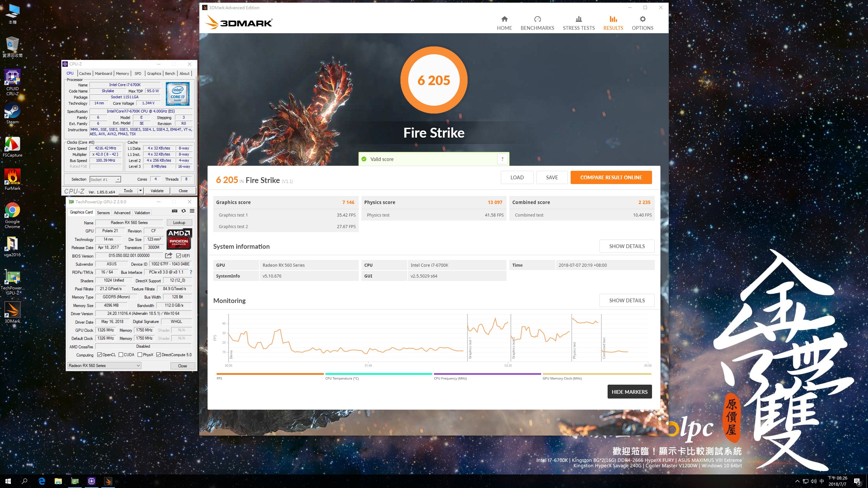Refresh GPU-Z with the refresh icon

tap(183, 211)
